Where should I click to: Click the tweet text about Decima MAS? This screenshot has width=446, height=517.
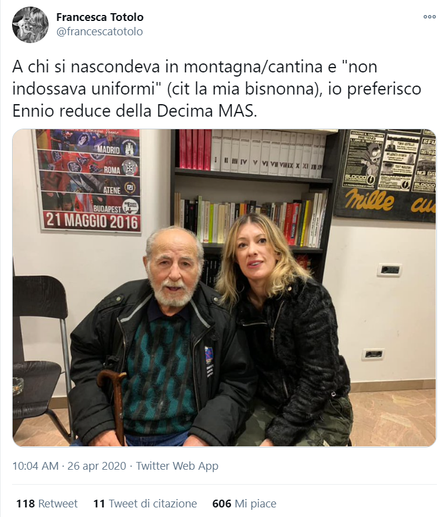coord(217,89)
